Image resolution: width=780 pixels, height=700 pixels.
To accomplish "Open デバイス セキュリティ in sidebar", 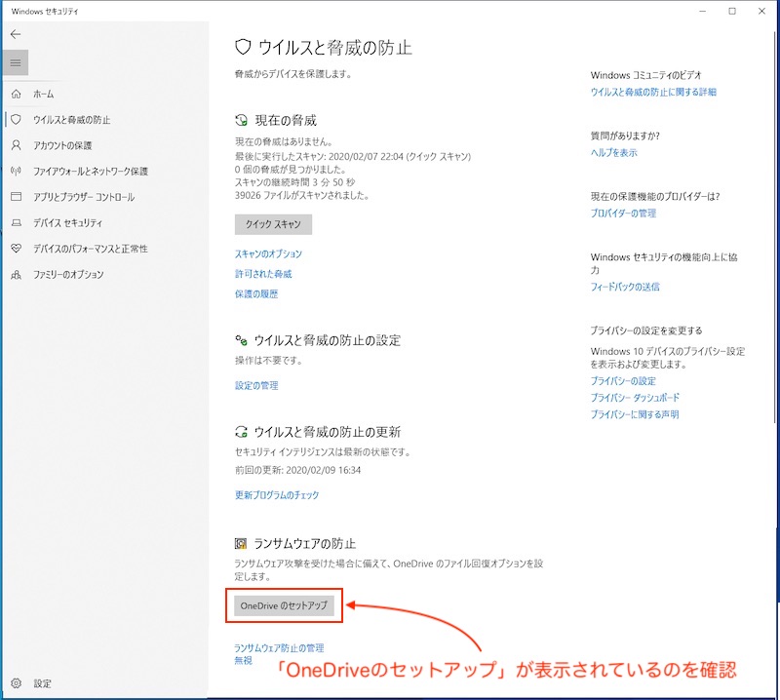I will (x=67, y=223).
